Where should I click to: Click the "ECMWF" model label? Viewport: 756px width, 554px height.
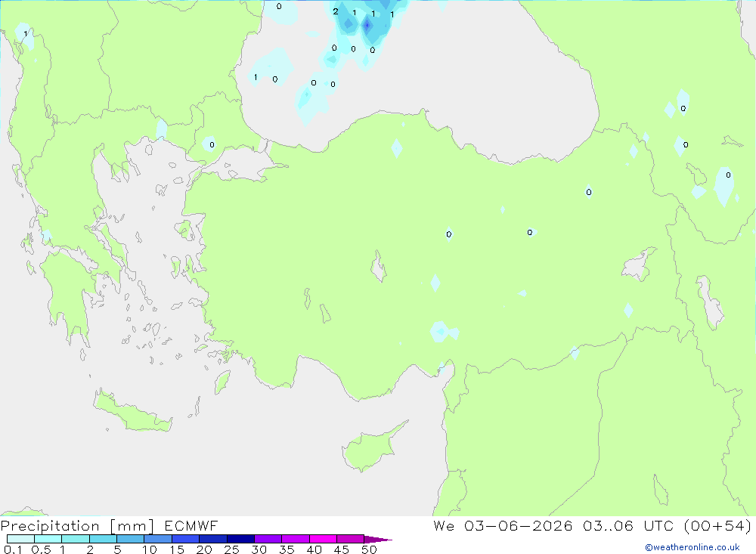pos(191,525)
